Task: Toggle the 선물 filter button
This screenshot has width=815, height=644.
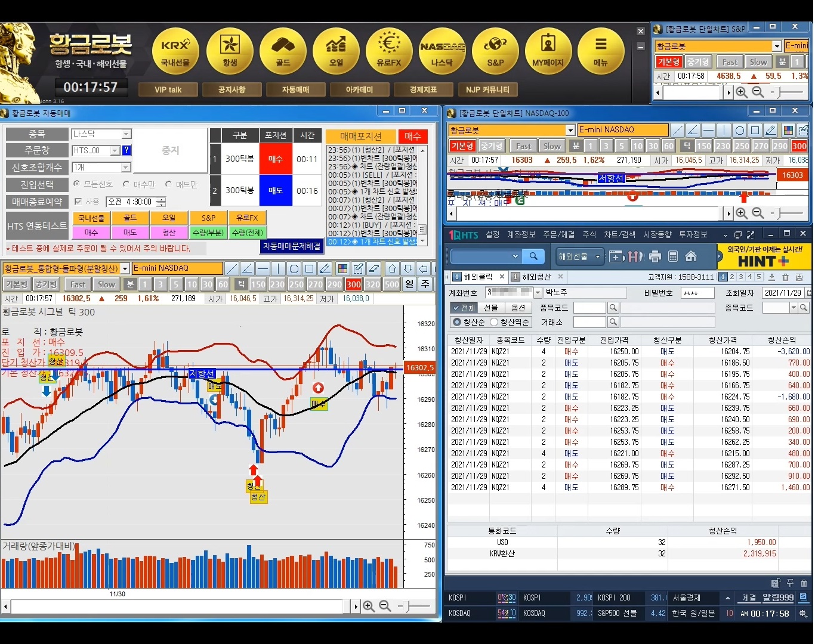Action: click(x=490, y=308)
